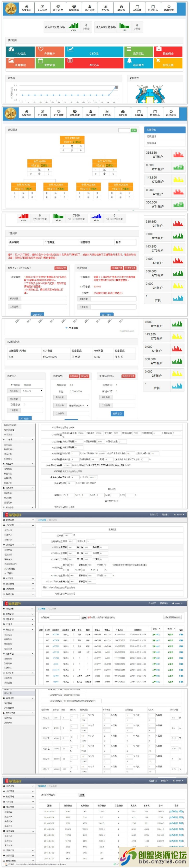Click 进入CT交易市场 green bar chart

73,26
